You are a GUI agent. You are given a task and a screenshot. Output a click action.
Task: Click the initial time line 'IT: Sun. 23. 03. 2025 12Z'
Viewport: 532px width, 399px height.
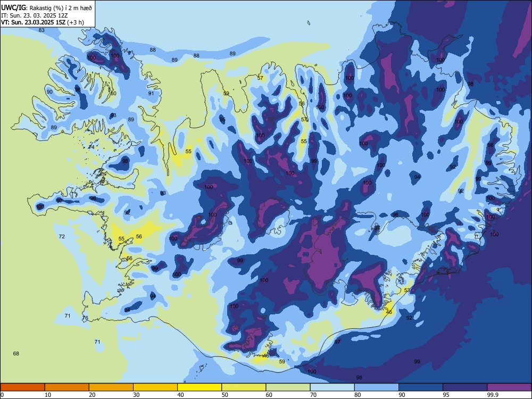(35, 15)
